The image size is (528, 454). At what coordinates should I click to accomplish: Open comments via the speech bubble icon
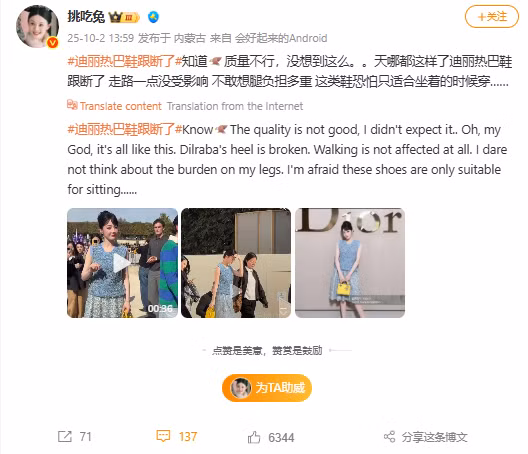[x=163, y=436]
